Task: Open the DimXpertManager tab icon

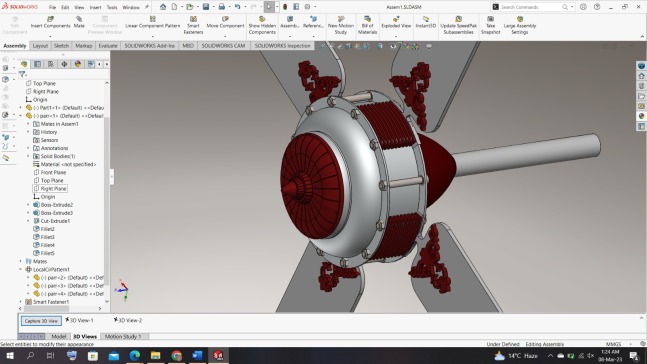Action: (x=64, y=64)
